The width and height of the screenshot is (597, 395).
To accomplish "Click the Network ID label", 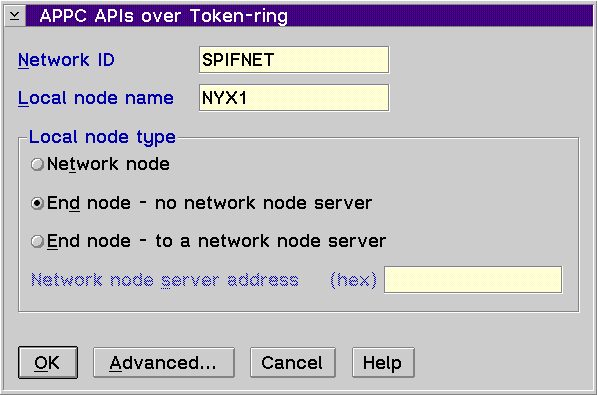I will coord(66,60).
